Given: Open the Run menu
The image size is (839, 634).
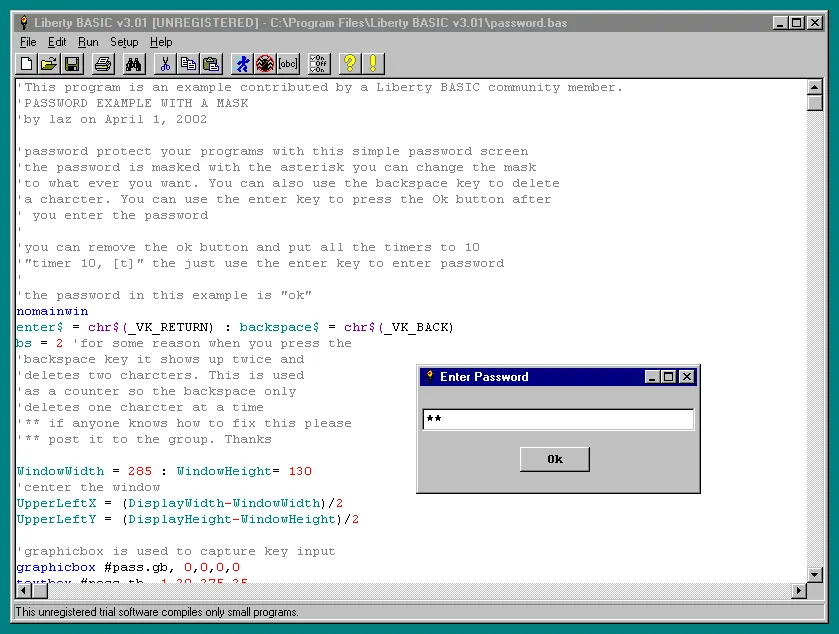Looking at the screenshot, I should tap(88, 42).
